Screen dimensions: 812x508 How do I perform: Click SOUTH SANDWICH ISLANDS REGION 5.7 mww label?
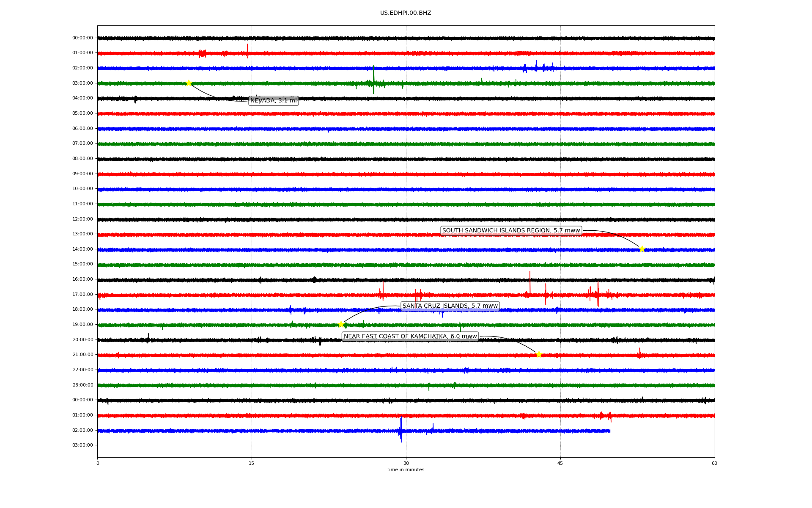511,231
